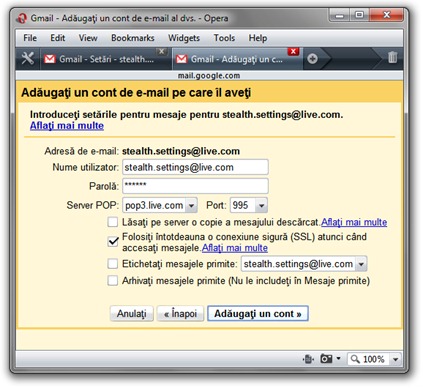423x388 pixels.
Task: Open the Bookmarks menu
Action: tap(133, 38)
